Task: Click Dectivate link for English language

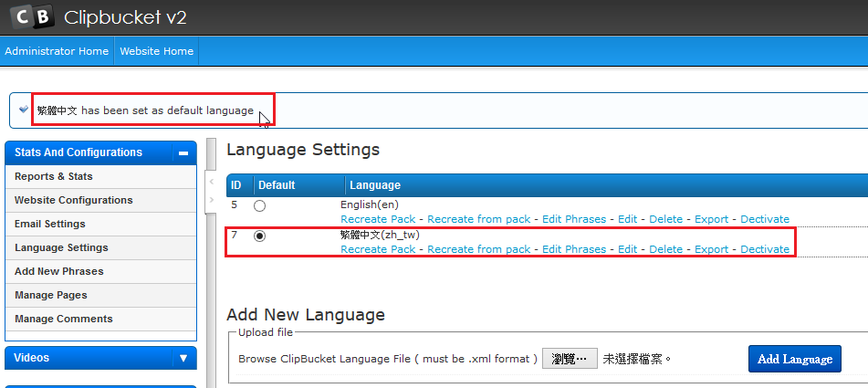Action: 765,219
